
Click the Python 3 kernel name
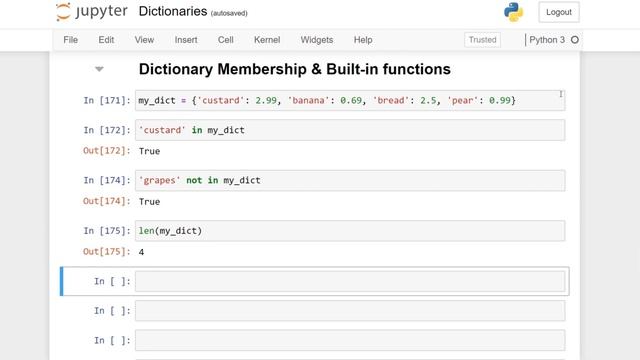(547, 40)
